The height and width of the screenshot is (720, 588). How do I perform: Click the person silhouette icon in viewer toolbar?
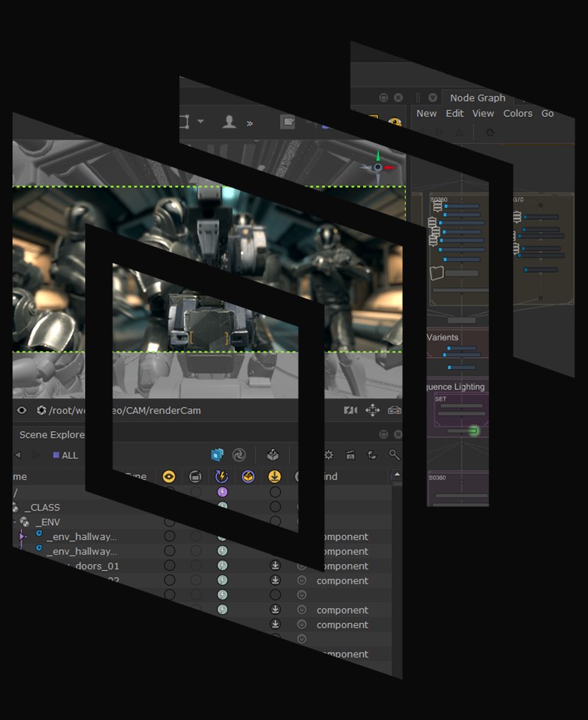[x=229, y=122]
